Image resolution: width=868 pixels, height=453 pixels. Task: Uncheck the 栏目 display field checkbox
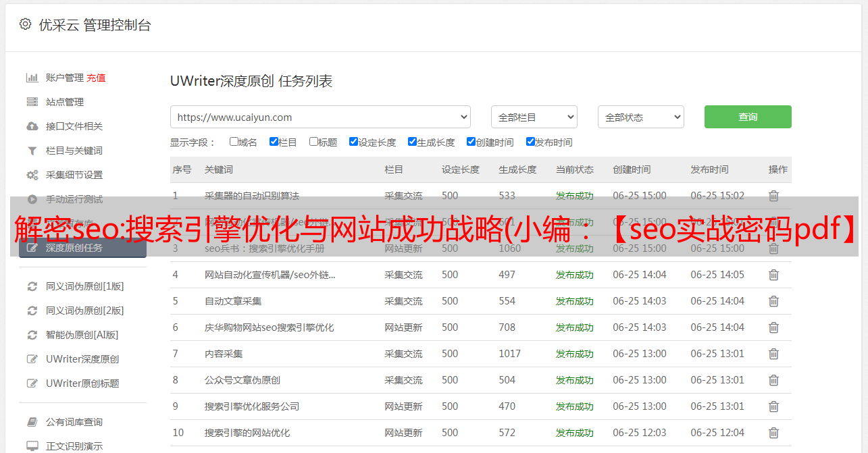[274, 142]
